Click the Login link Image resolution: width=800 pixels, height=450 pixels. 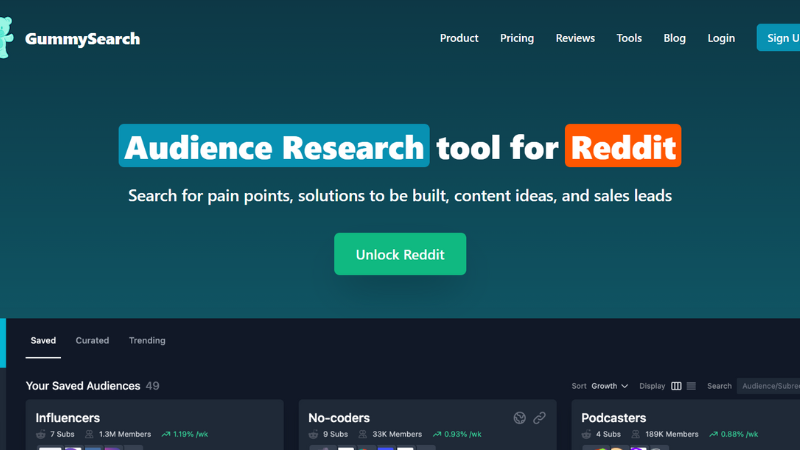pyautogui.click(x=721, y=38)
